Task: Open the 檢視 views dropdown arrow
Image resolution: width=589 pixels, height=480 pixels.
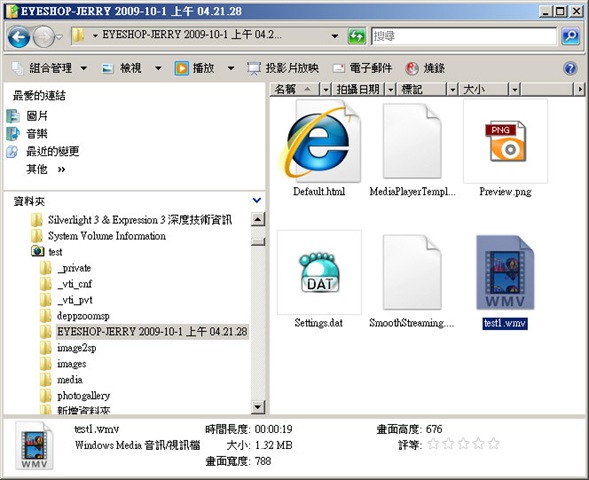Action: tap(158, 68)
